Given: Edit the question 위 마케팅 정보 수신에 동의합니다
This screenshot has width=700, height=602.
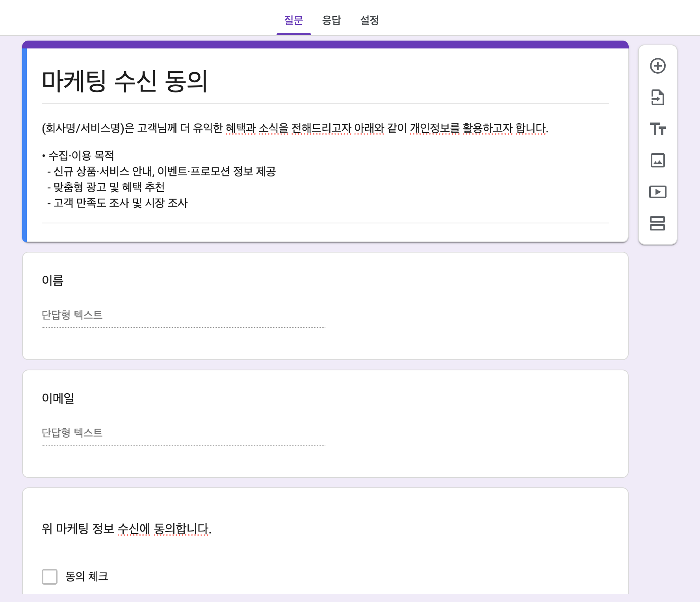Looking at the screenshot, I should pos(126,529).
